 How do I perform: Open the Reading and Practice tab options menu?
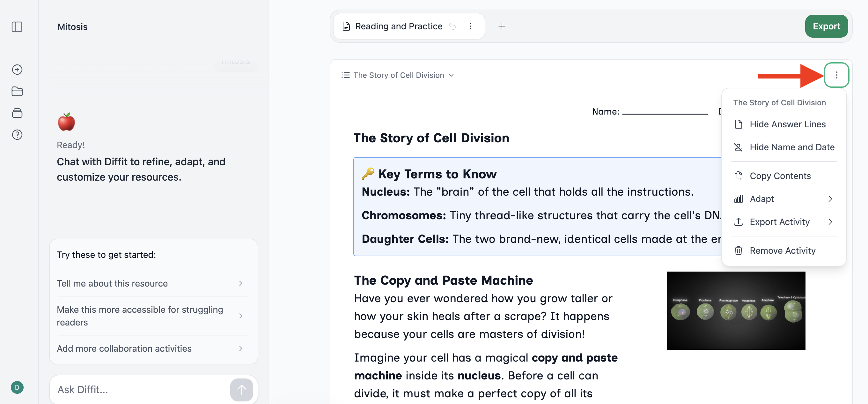[x=470, y=26]
